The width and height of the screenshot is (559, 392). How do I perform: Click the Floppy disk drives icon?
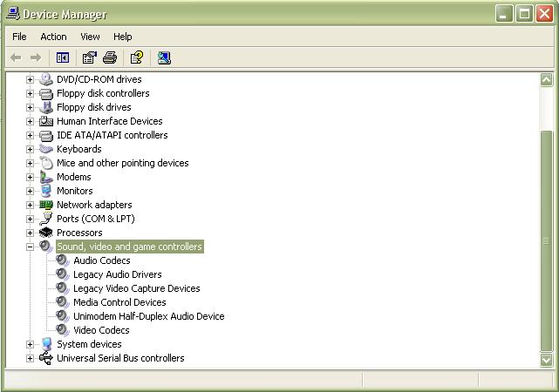pos(46,107)
